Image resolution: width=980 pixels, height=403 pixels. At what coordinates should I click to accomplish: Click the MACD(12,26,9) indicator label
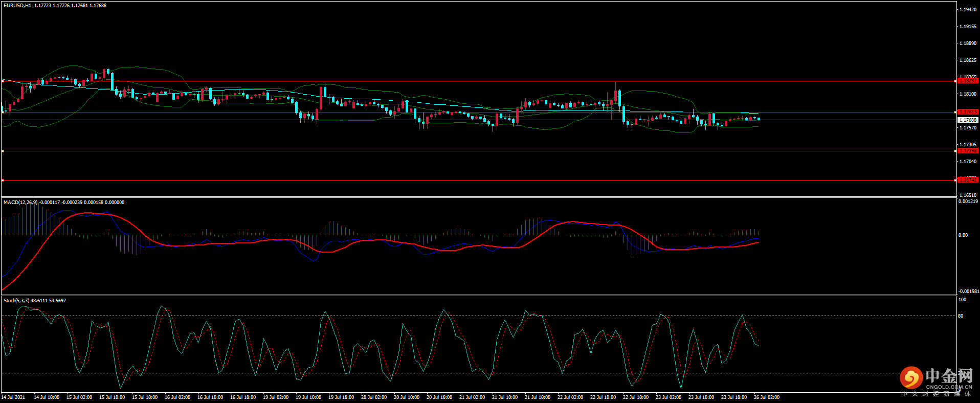pyautogui.click(x=20, y=203)
